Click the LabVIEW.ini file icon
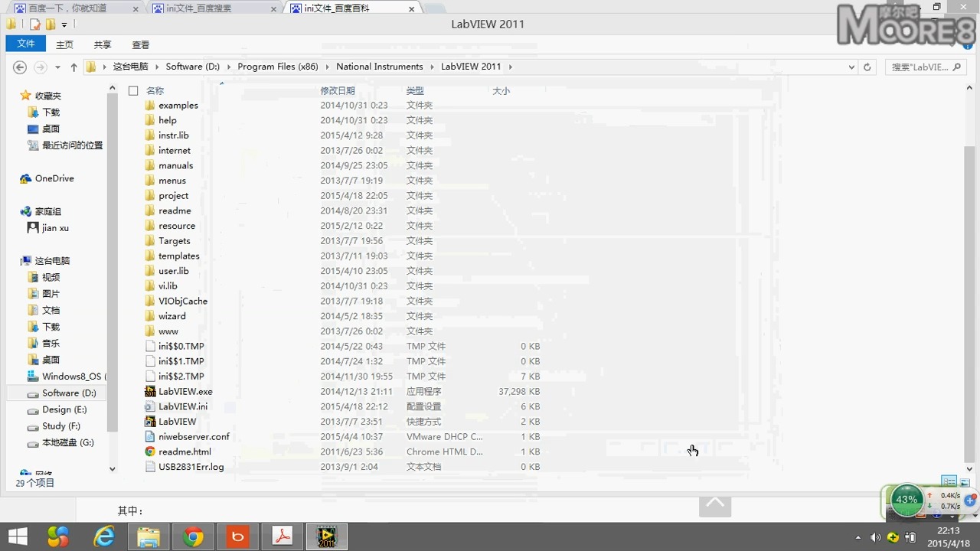 (150, 406)
